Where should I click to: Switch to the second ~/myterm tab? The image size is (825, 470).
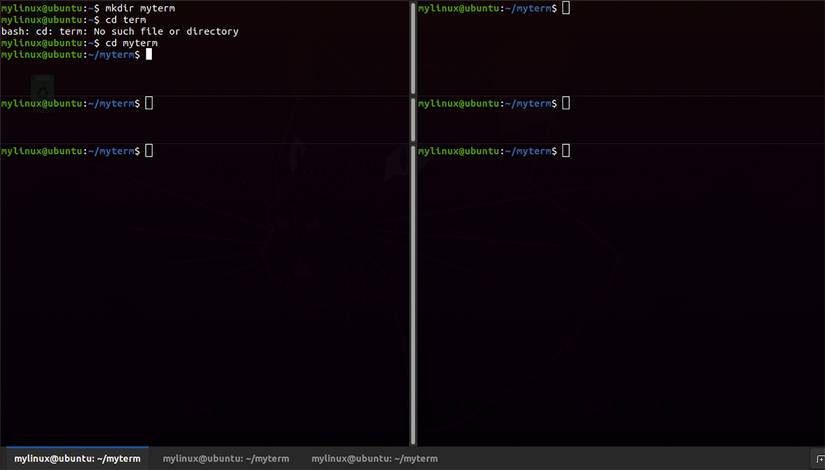click(226, 458)
